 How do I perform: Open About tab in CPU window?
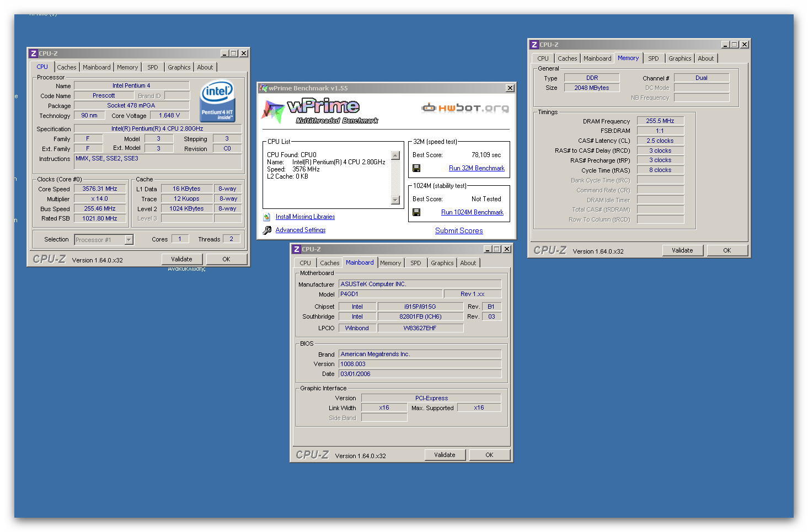(205, 67)
